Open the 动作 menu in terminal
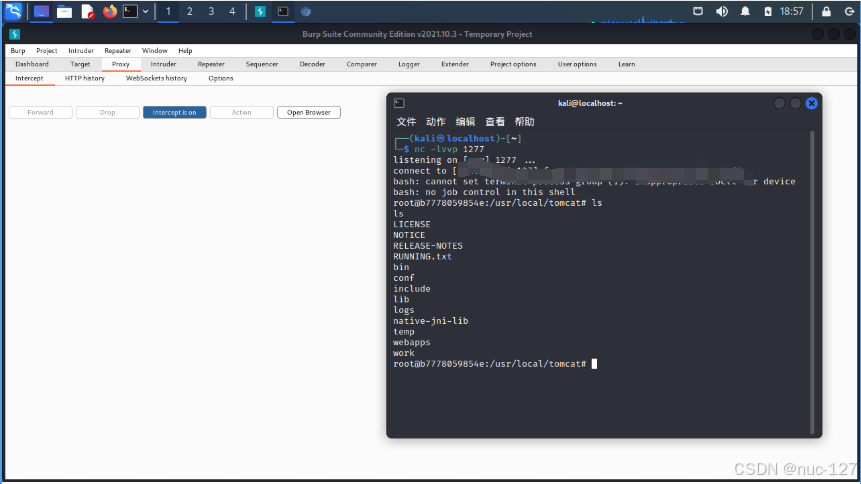This screenshot has width=861, height=484. 435,122
